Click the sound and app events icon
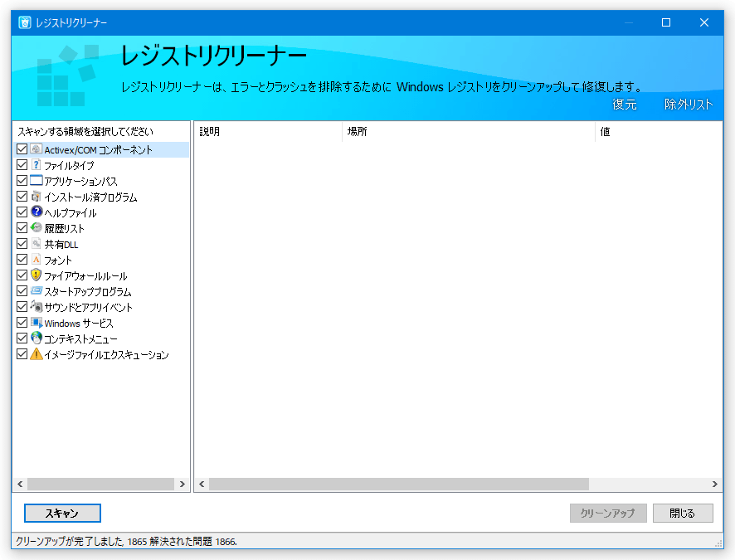 pyautogui.click(x=37, y=306)
